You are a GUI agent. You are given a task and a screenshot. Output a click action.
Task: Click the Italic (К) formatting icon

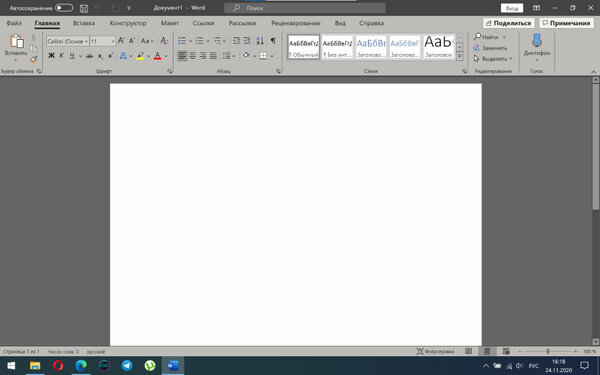point(61,56)
